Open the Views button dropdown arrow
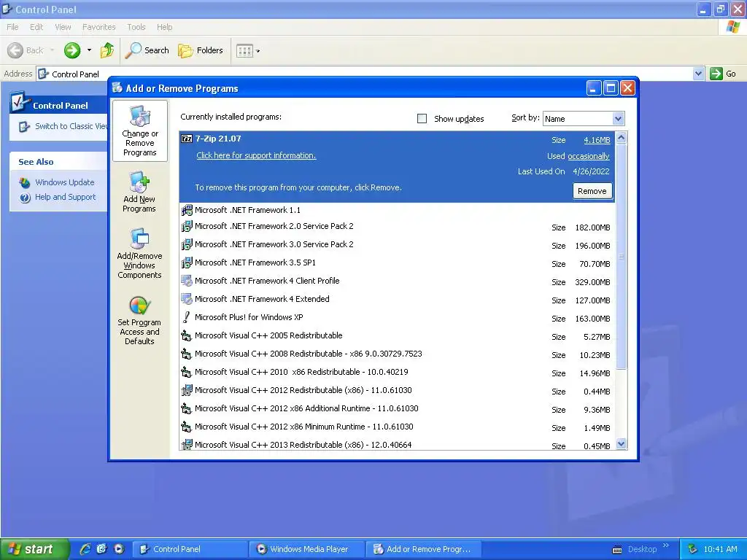 (x=258, y=50)
